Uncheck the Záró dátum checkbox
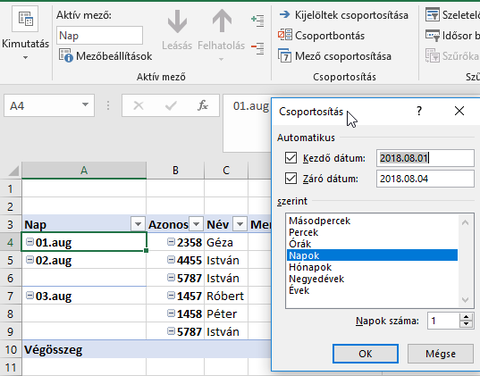 [291, 178]
